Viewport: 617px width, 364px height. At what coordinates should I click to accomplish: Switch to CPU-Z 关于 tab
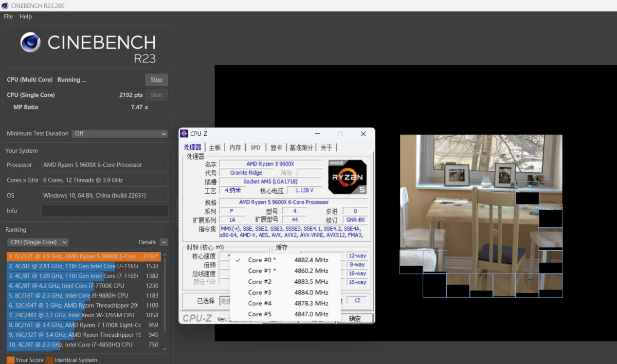(327, 147)
